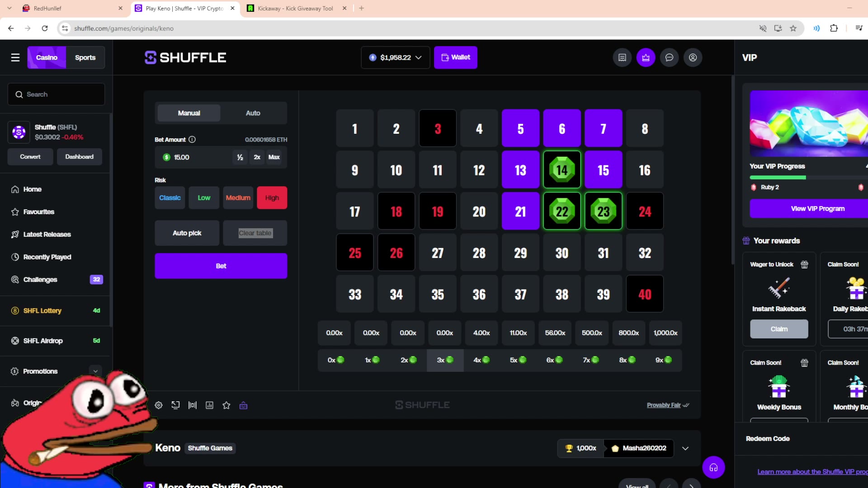The width and height of the screenshot is (868, 488).
Task: Switch to the Sports tab
Action: 85,57
